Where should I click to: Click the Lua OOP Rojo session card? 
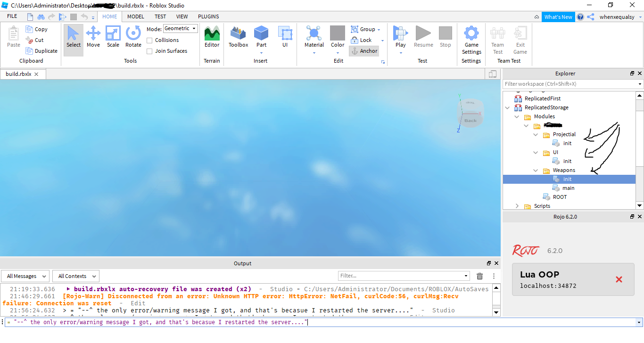(573, 279)
